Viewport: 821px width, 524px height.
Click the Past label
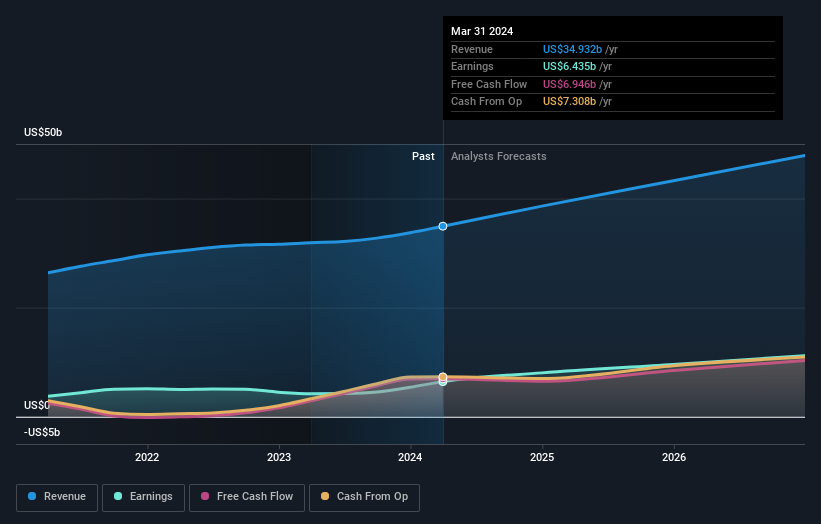[423, 156]
